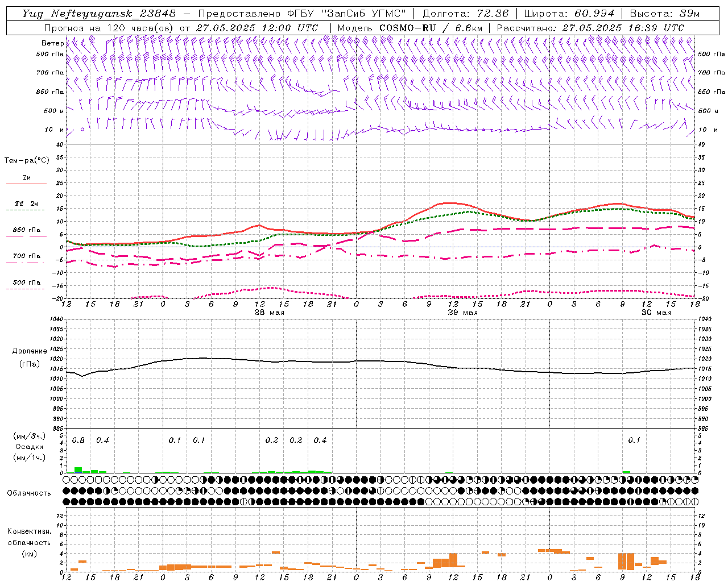The image size is (728, 582).
Task: Click the Широта: 60.994 header field
Action: coord(569,14)
